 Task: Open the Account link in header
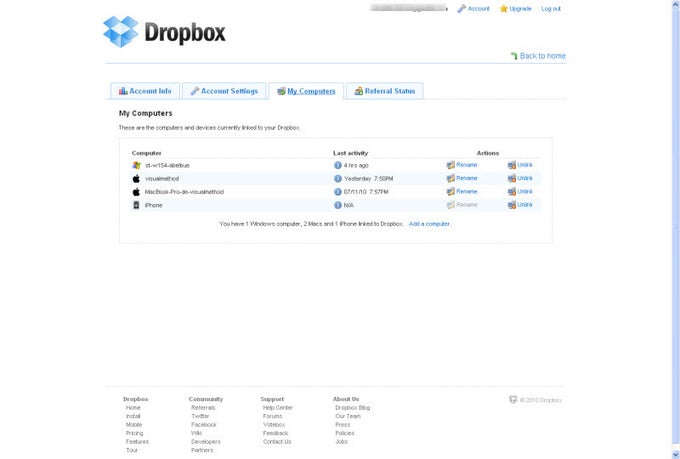478,9
